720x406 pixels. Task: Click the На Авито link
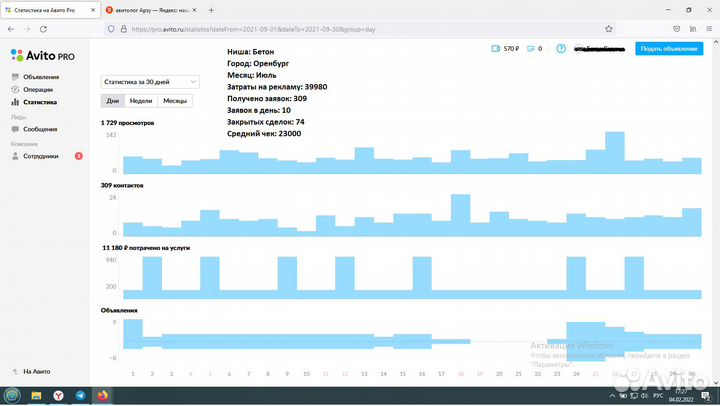(x=38, y=370)
